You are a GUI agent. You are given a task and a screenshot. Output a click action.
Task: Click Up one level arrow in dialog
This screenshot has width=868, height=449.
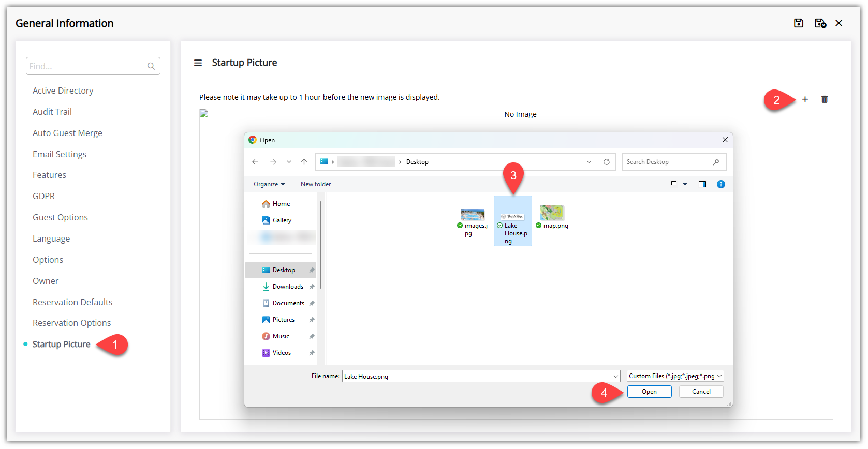(304, 162)
